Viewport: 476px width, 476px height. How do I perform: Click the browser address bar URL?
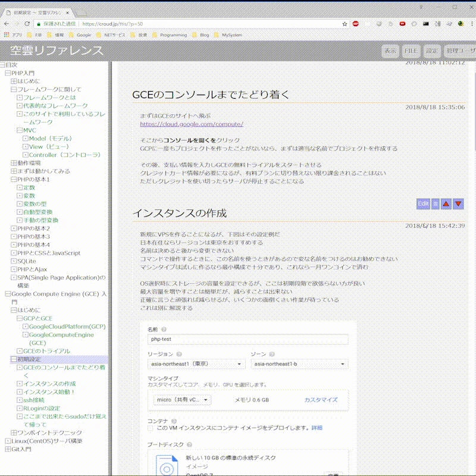tap(112, 24)
